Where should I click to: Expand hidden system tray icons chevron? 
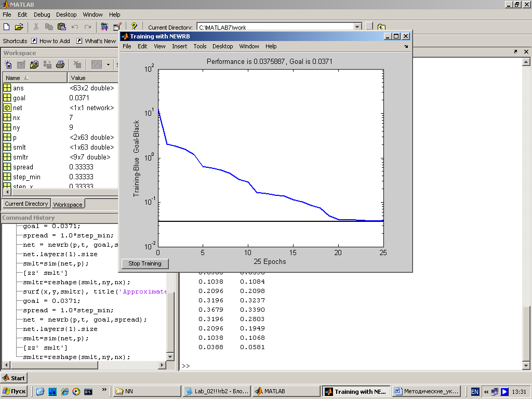[486, 392]
